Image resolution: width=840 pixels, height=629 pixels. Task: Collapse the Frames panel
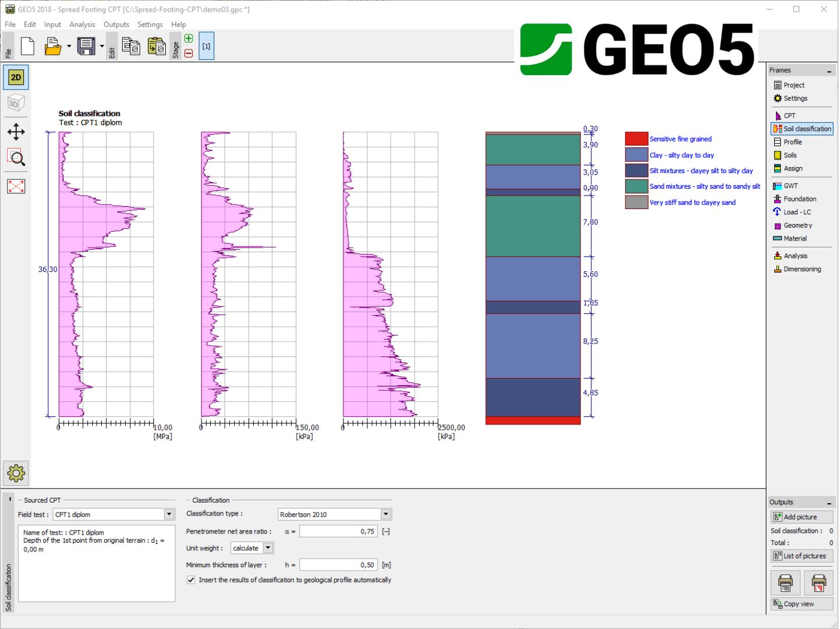click(x=829, y=71)
